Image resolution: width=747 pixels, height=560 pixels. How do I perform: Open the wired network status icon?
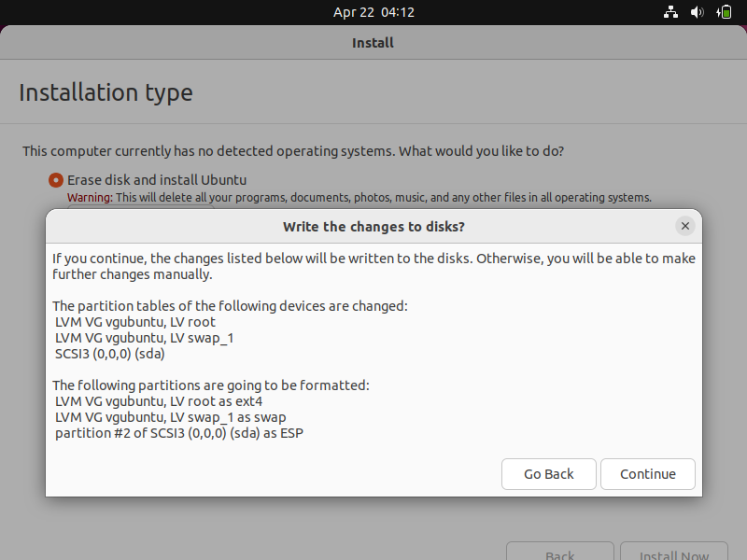pos(670,12)
